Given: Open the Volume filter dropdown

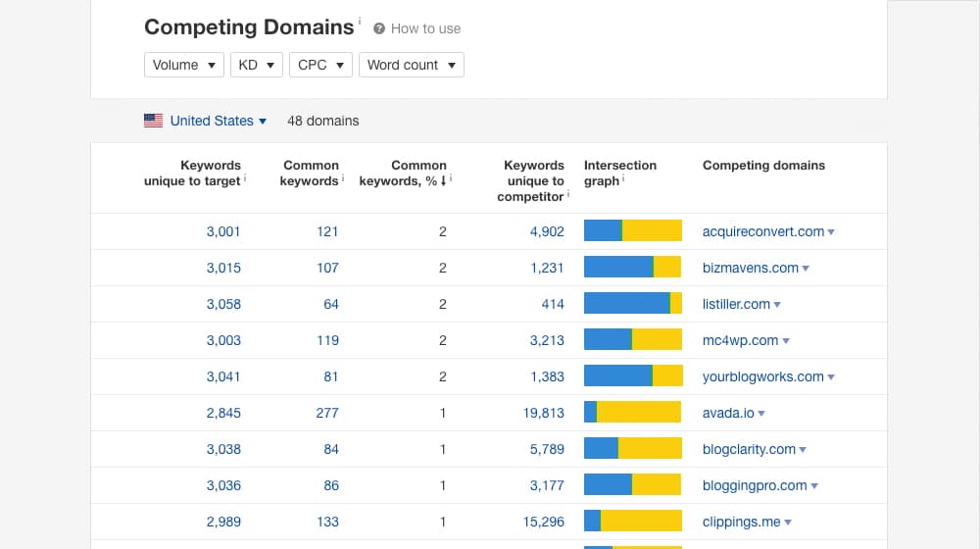Looking at the screenshot, I should 184,65.
